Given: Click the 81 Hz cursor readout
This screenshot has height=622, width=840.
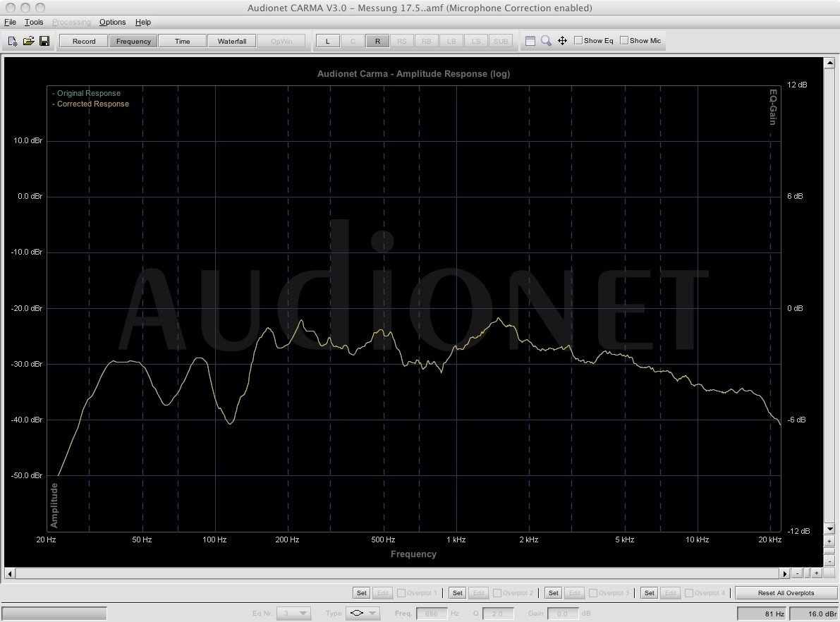Looking at the screenshot, I should tap(762, 614).
